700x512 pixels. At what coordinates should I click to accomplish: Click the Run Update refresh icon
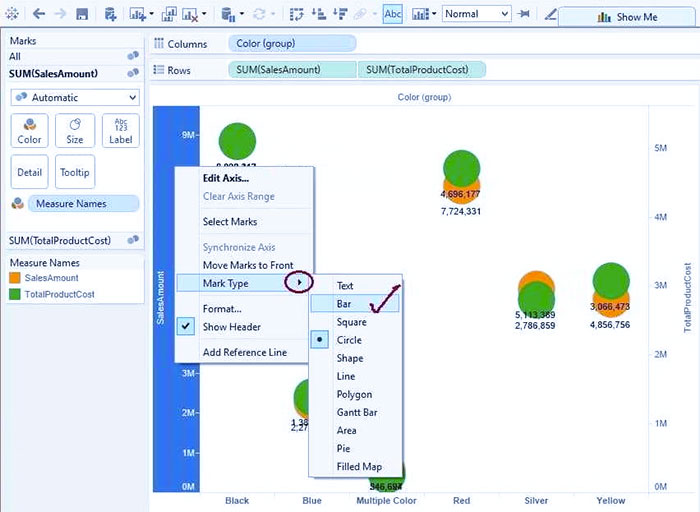259,14
